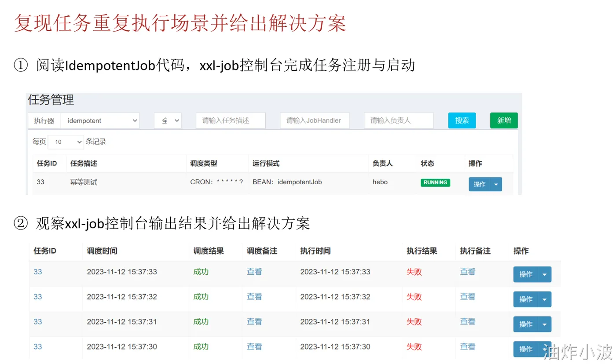
Task: Select the 失败 result in the 15:37:32 row
Action: [414, 297]
